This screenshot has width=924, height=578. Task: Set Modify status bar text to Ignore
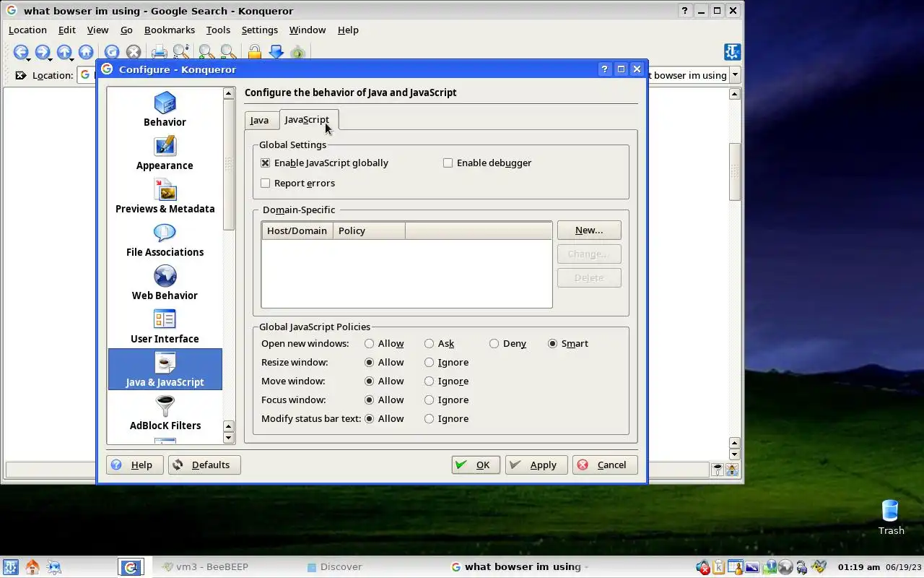pyautogui.click(x=429, y=419)
